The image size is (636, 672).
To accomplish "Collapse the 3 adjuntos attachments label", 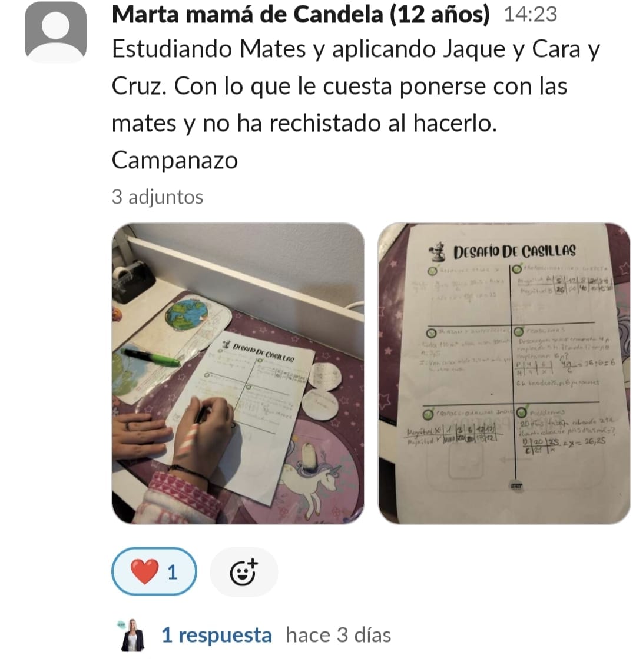I will pyautogui.click(x=157, y=197).
